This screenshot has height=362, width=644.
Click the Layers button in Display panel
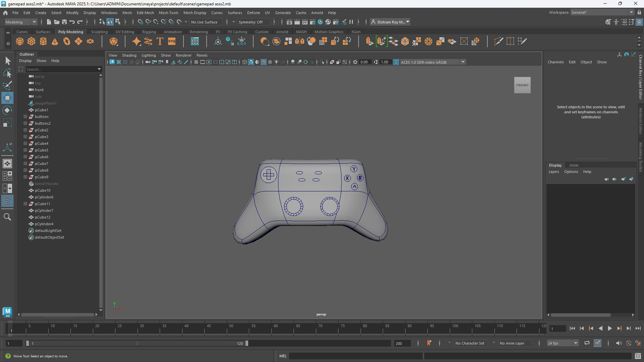coord(554,171)
